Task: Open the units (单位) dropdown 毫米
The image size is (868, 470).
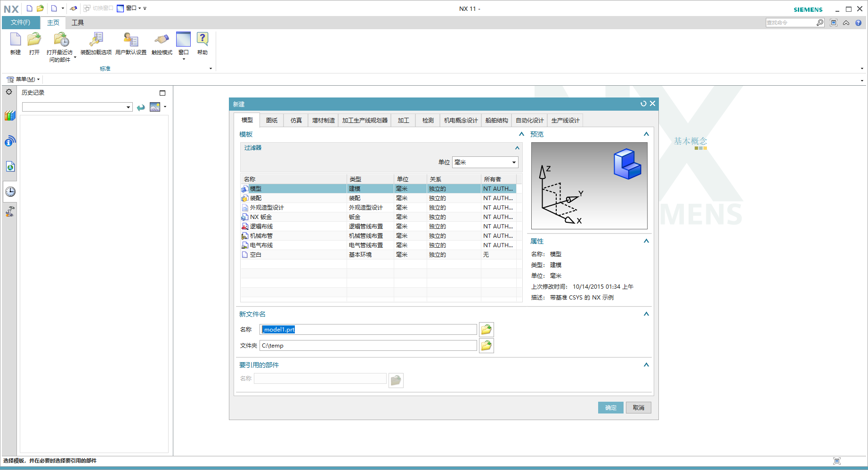Action: tap(485, 162)
